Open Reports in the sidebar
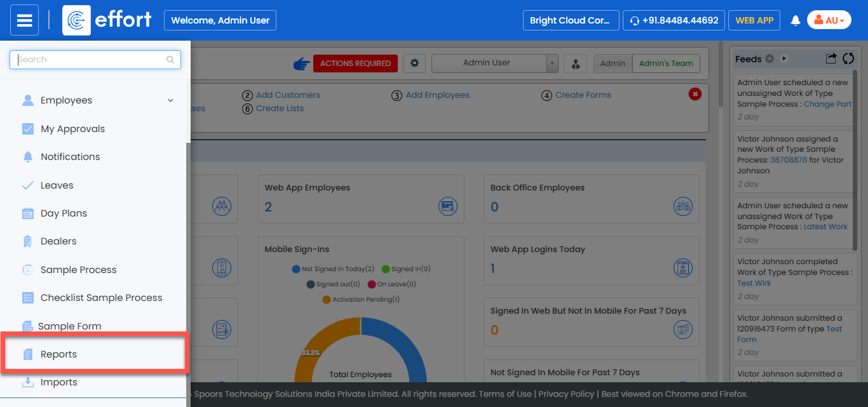The height and width of the screenshot is (407, 868). pos(58,354)
